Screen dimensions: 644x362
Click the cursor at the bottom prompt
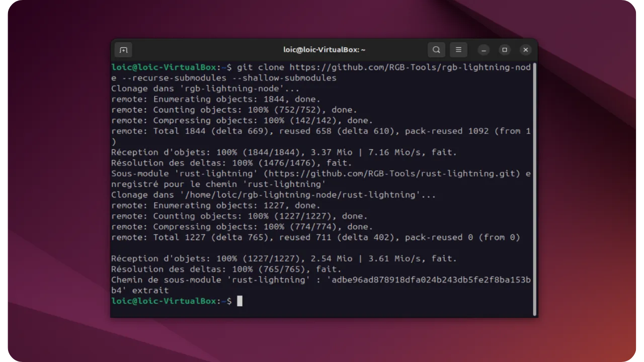pyautogui.click(x=240, y=301)
